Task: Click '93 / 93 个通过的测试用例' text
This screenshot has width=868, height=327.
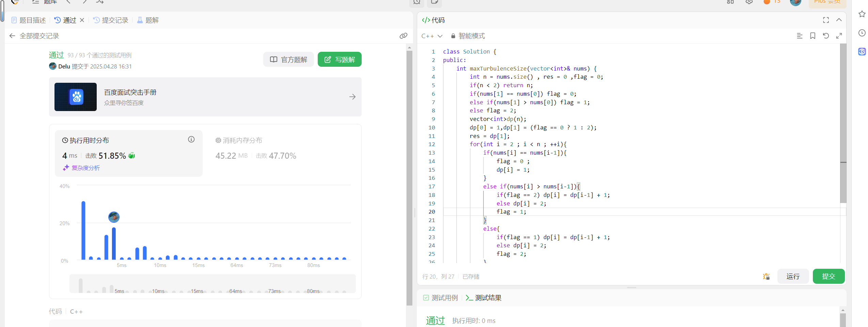Action: tap(99, 55)
